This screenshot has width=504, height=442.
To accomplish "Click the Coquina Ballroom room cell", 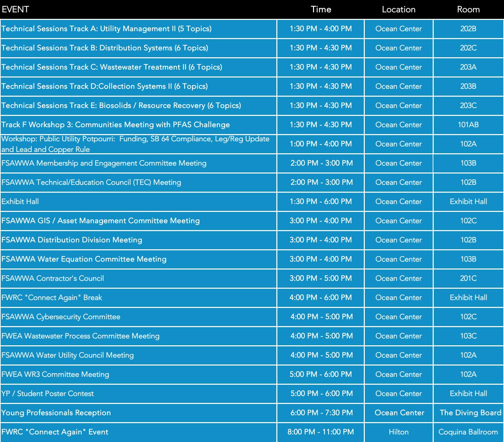I will tap(468, 432).
